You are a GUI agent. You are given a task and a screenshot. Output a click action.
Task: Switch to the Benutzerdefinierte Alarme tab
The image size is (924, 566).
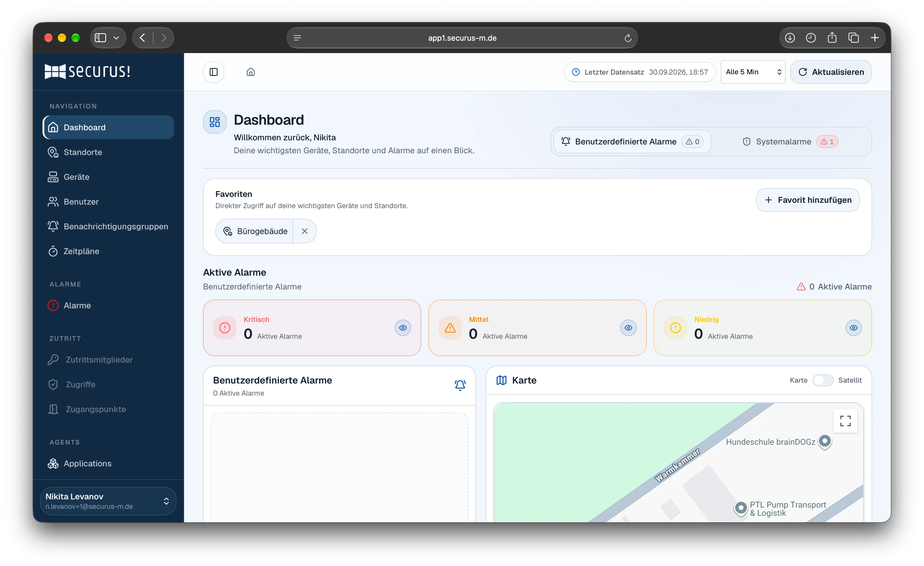(x=632, y=141)
